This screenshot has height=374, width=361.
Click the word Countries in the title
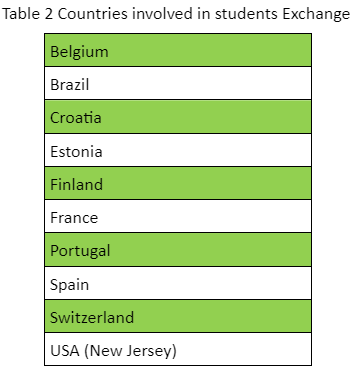92,14
